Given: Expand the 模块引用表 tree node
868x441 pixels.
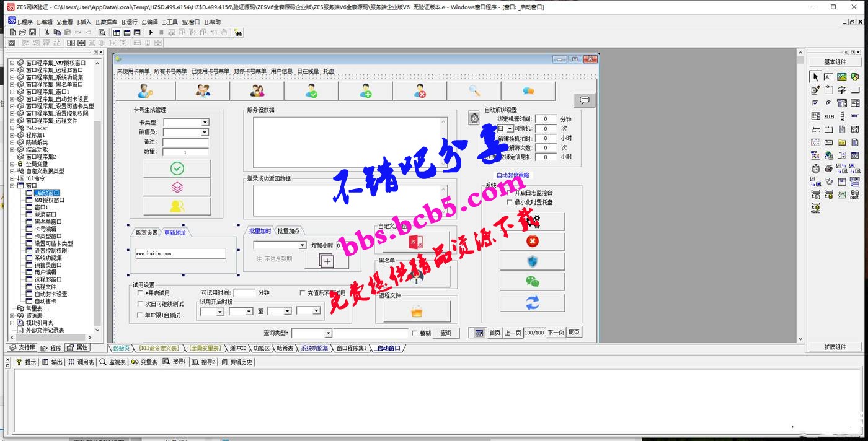Looking at the screenshot, I should click(x=12, y=323).
